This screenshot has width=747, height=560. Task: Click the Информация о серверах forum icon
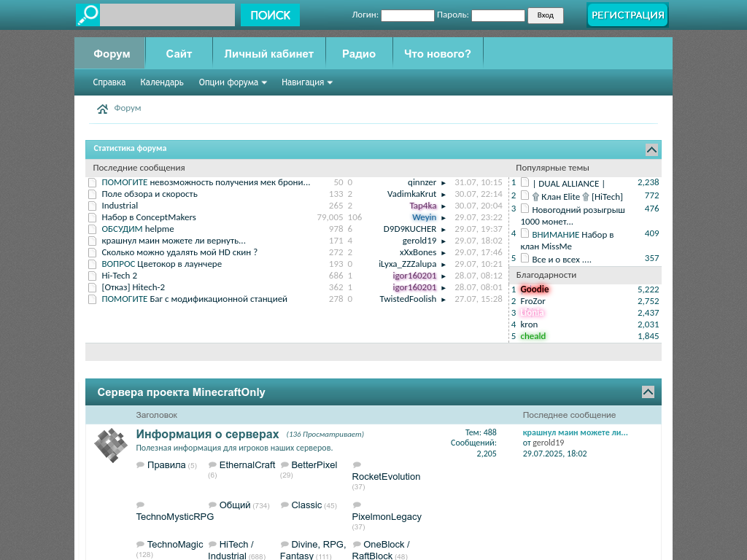[111, 445]
